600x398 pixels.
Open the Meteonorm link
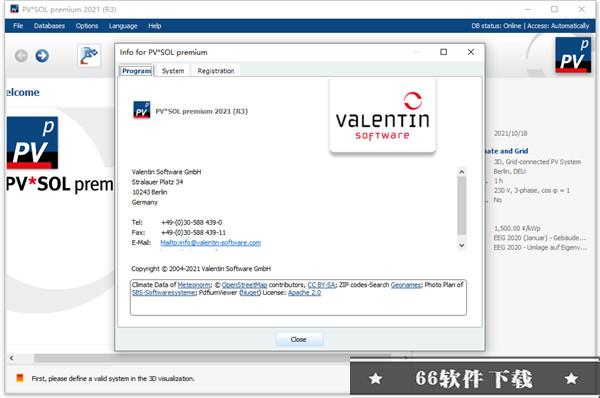click(x=194, y=285)
